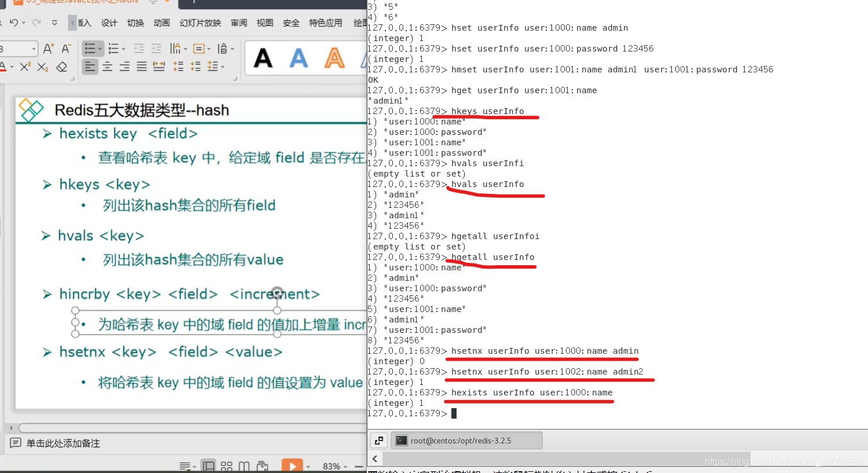
Task: Click the clear formatting eraser icon
Action: 62,67
